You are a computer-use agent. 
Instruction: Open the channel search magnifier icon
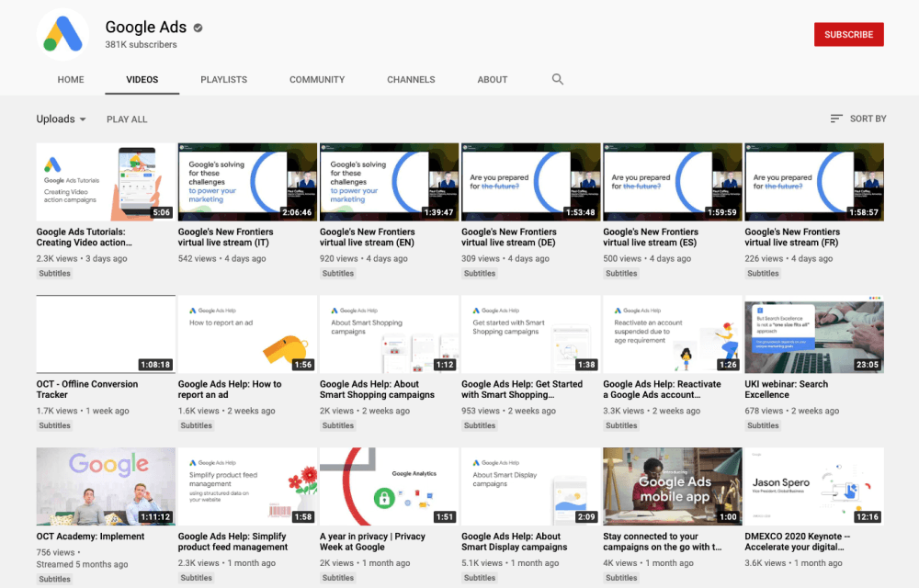click(558, 79)
